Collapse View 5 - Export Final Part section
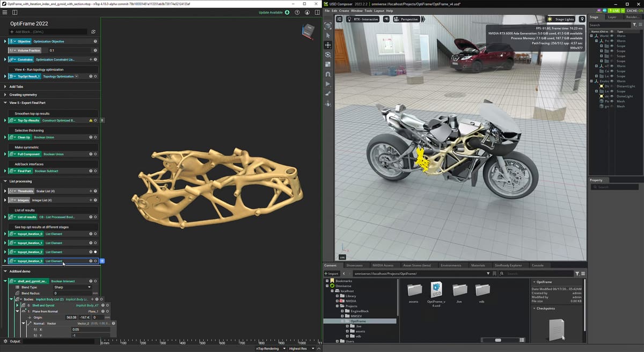The image size is (644, 352). point(5,102)
